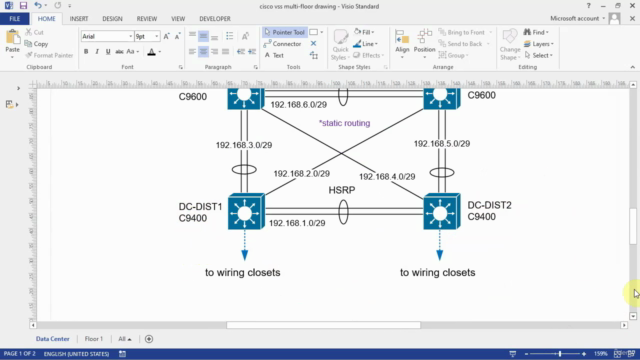
Task: Open the Floor 1 page tab
Action: (93, 339)
